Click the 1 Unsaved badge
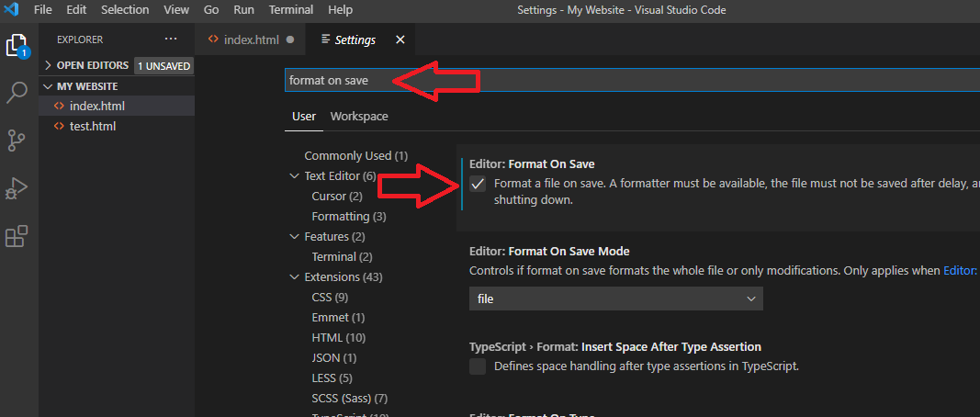980x417 pixels. click(164, 65)
